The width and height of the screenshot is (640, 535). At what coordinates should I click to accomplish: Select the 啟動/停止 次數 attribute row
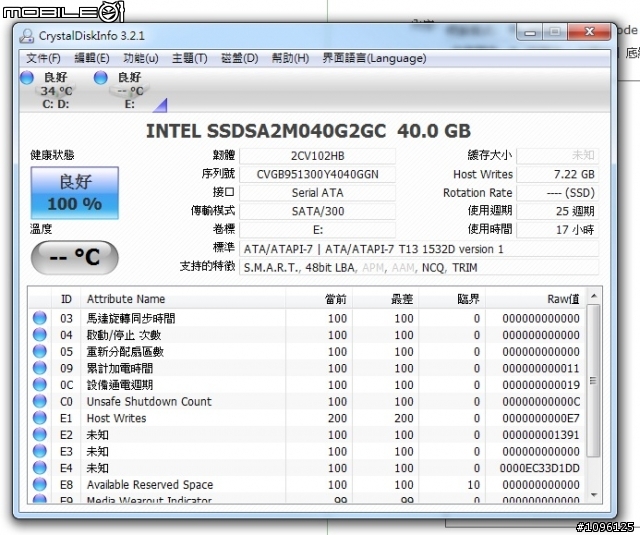307,335
